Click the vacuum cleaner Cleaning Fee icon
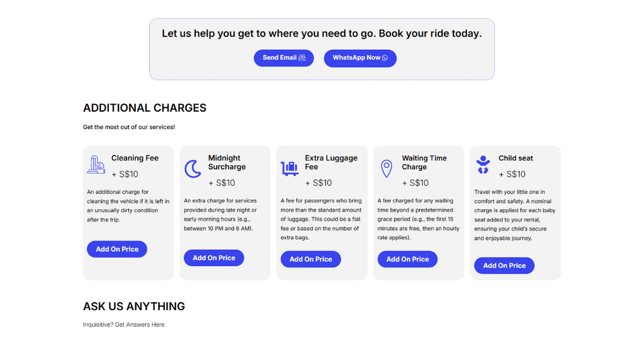Viewport: 644px width, 337px height. click(x=96, y=165)
